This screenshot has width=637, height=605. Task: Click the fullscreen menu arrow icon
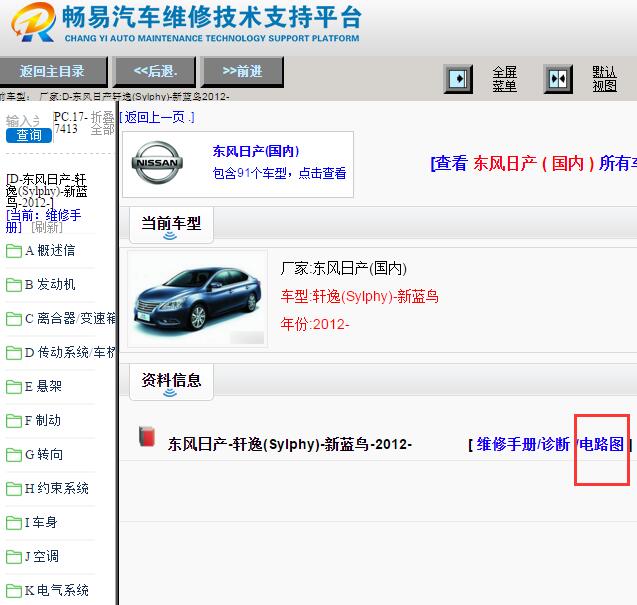pyautogui.click(x=458, y=79)
